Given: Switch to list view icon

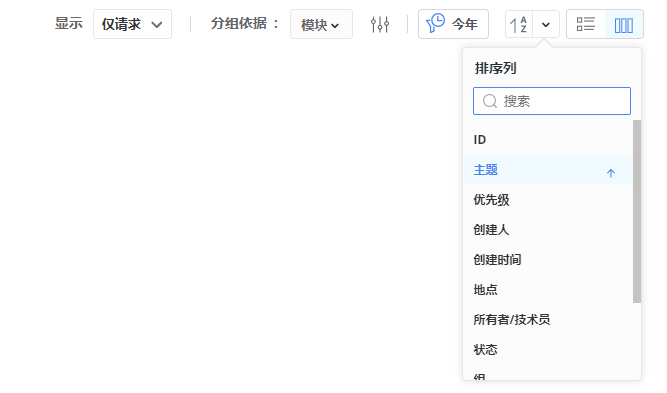Looking at the screenshot, I should (586, 24).
